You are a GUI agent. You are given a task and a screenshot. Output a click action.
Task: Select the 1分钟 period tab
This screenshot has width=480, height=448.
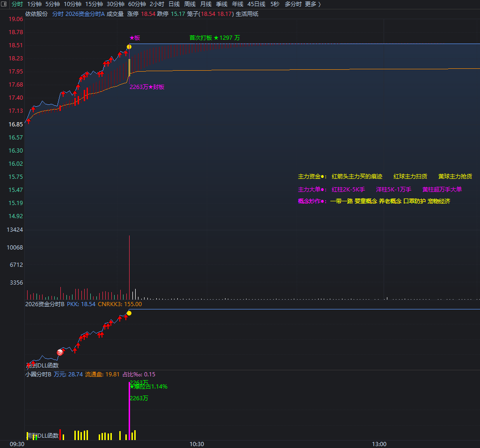(x=34, y=4)
